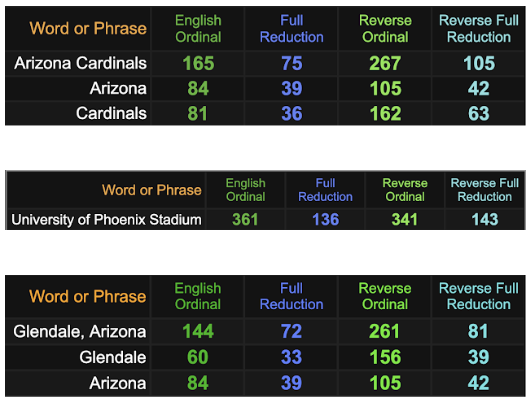Click the University of Phoenix Stadium phrase
The width and height of the screenshot is (532, 402).
click(x=106, y=219)
